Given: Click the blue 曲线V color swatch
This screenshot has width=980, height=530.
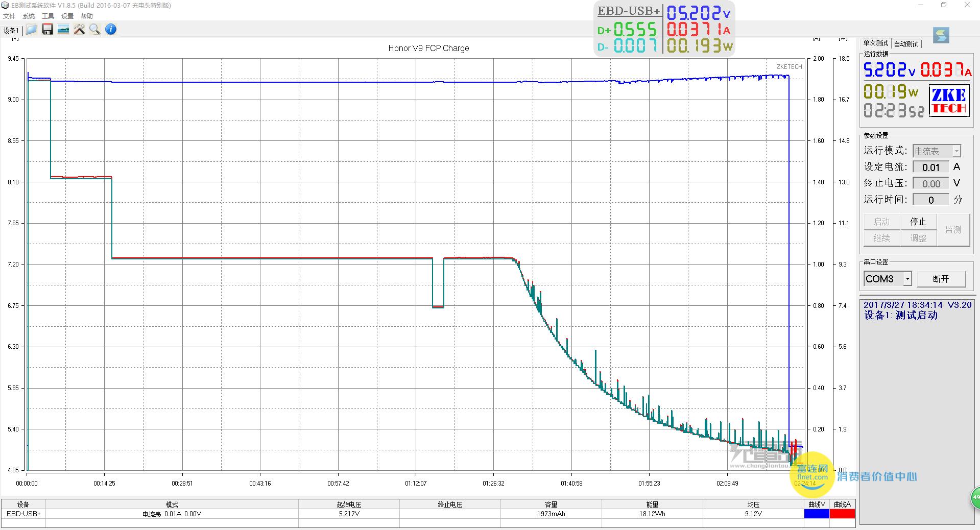Looking at the screenshot, I should point(816,514).
